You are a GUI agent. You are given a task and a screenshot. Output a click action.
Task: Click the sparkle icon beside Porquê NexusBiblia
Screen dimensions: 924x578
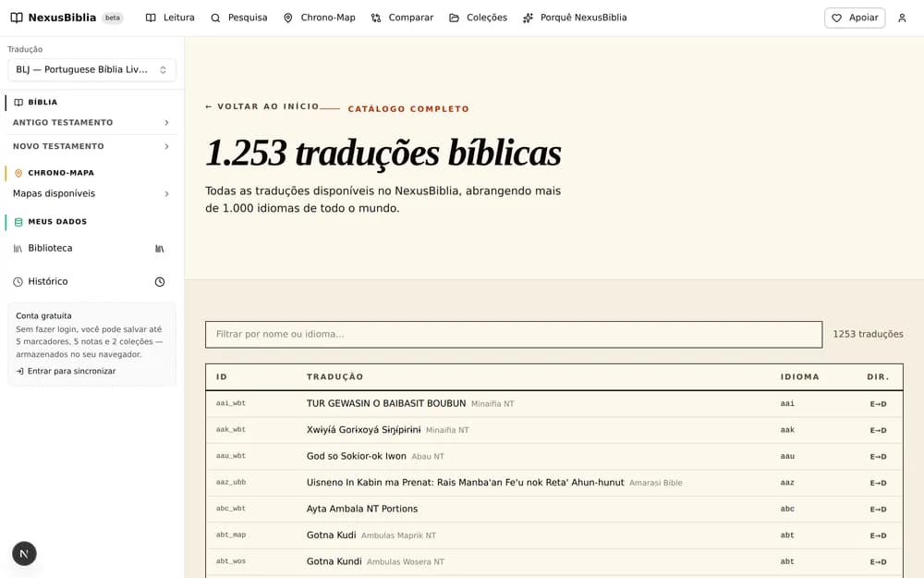coord(528,18)
